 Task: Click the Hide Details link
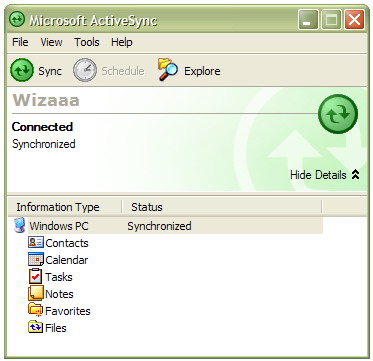coord(318,175)
